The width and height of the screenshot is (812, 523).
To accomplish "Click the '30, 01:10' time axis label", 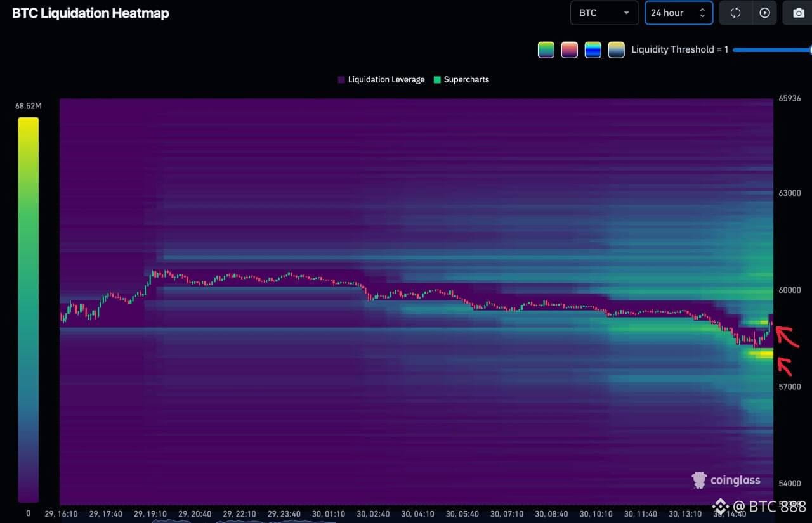I will pyautogui.click(x=329, y=513).
